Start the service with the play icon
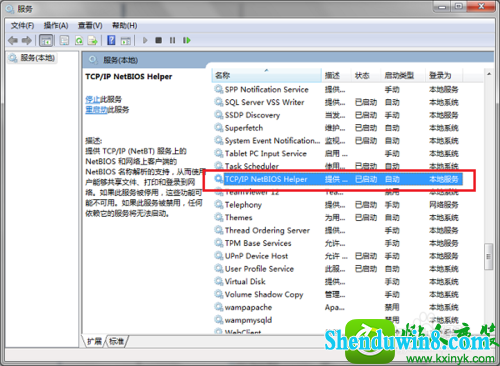Viewport: 500px width, 366px height. (x=145, y=40)
